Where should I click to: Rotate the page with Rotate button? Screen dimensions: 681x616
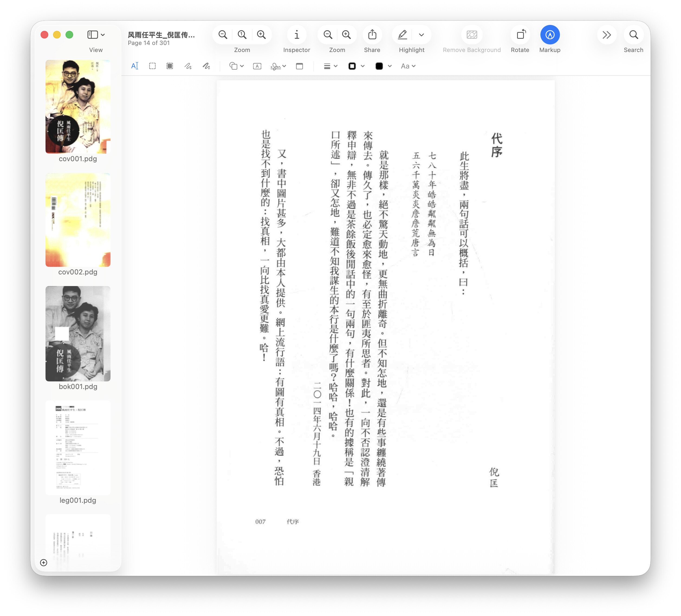click(x=521, y=35)
